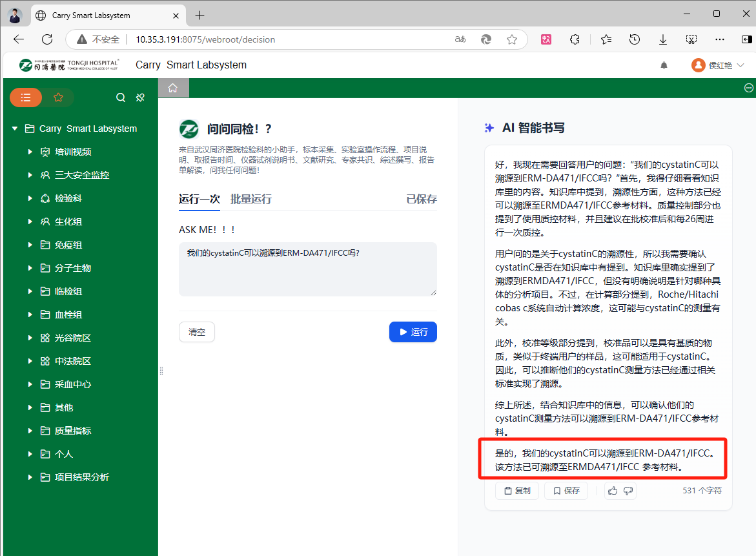This screenshot has width=756, height=556.
Task: Select the 光谷院区 tree item
Action: click(x=72, y=338)
